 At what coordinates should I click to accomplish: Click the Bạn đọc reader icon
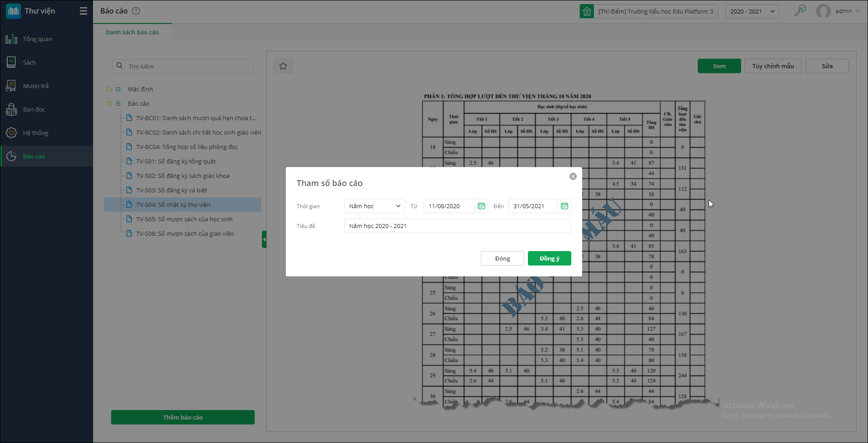click(x=11, y=109)
